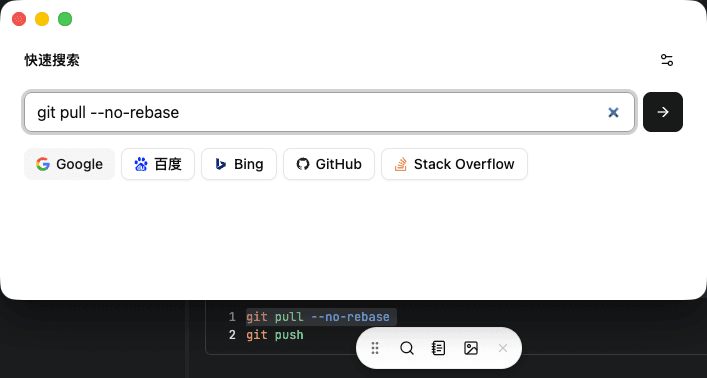
Task: Click the 快速搜索 title text
Action: tap(52, 60)
